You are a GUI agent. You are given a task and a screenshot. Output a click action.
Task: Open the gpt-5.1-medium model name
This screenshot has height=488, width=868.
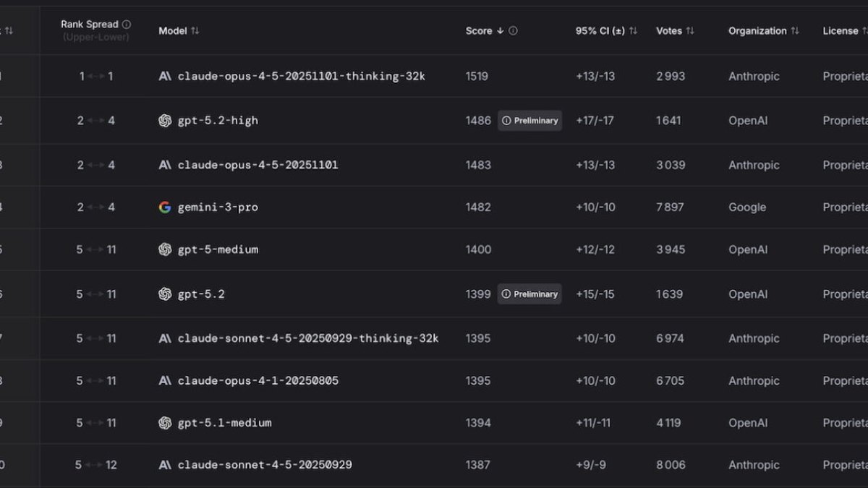(225, 423)
